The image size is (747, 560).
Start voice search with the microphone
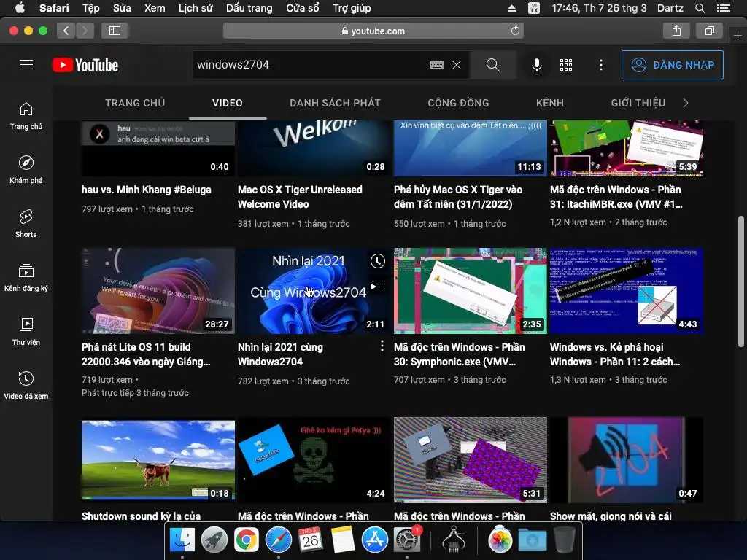coord(536,65)
